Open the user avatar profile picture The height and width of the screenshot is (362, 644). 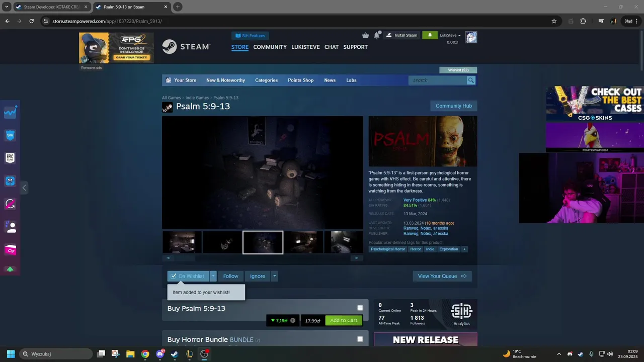471,37
